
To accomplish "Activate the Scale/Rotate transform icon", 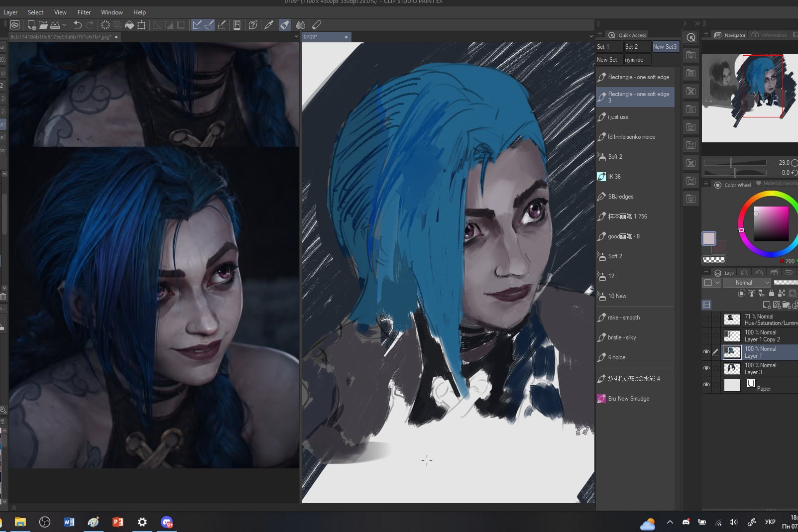I will tap(142, 25).
